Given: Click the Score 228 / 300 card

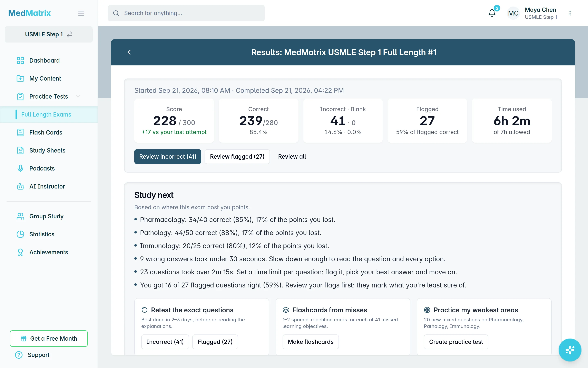Looking at the screenshot, I should pyautogui.click(x=174, y=121).
